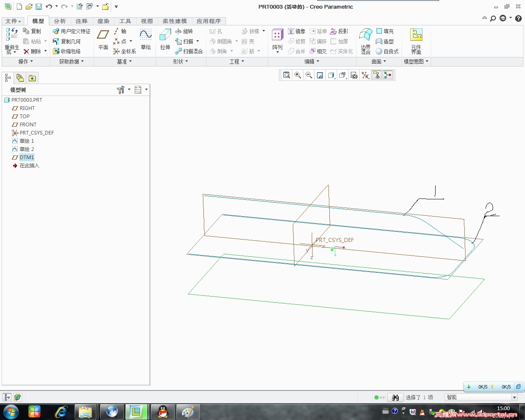Expand the Get Data (获取数据) group
The image size is (525, 420).
point(71,62)
